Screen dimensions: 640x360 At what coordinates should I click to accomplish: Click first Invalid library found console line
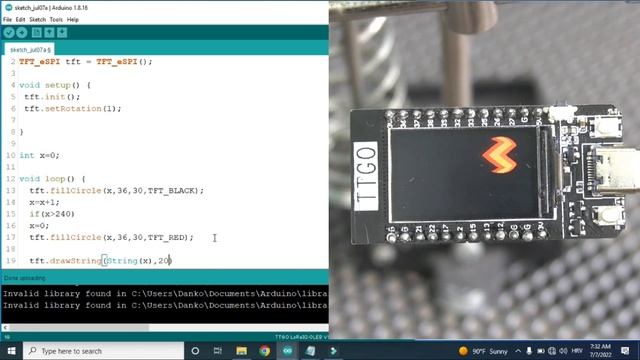click(x=165, y=293)
